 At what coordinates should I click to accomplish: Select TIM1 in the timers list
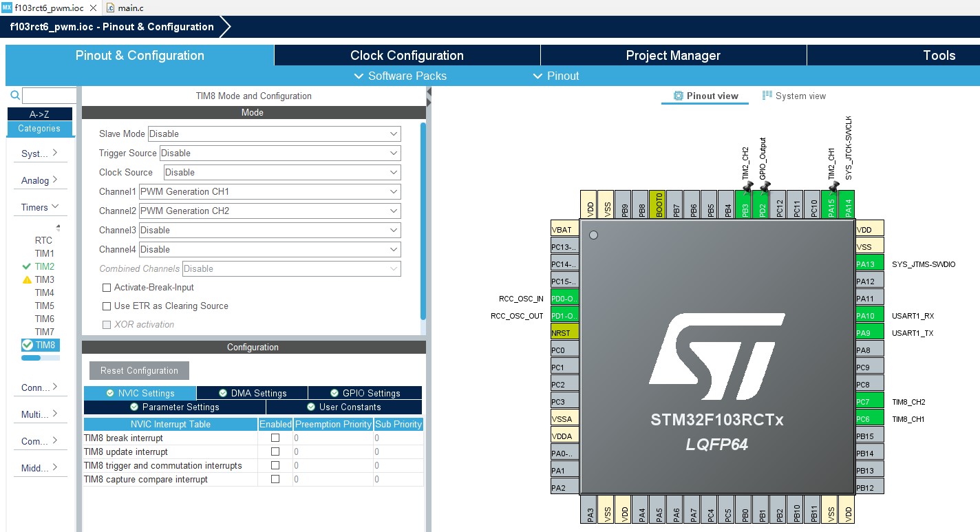point(44,253)
